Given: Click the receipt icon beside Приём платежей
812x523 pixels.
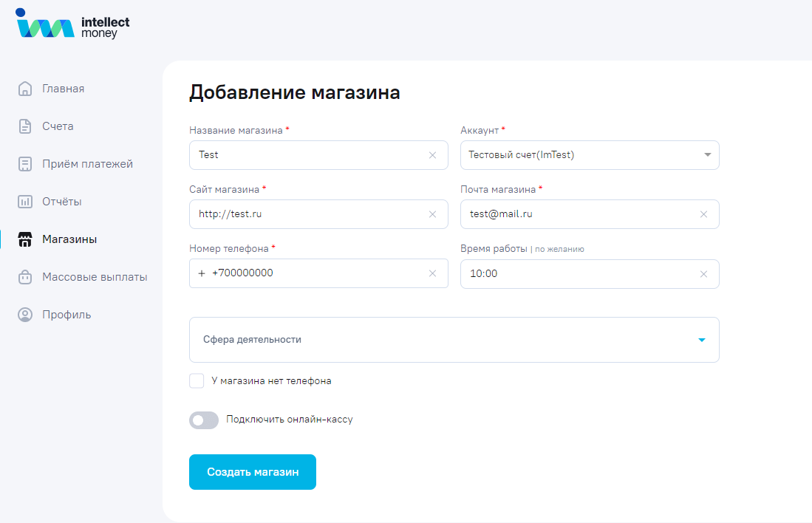Looking at the screenshot, I should click(25, 164).
